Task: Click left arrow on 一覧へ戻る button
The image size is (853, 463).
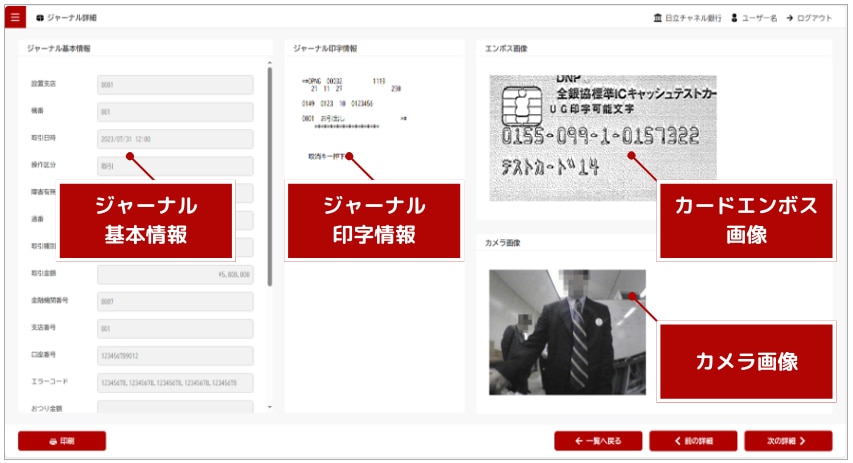Action: [580, 441]
